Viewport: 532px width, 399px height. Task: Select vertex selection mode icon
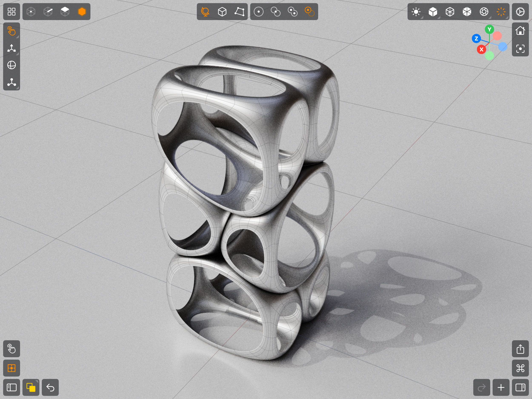pos(31,11)
